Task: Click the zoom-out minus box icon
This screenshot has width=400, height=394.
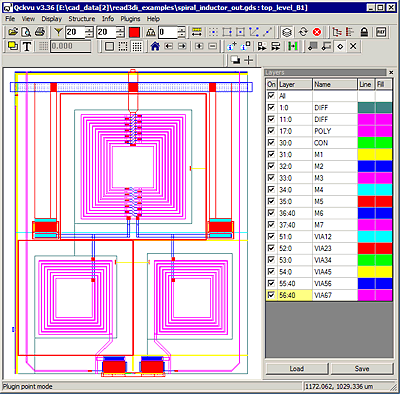Action: (213, 46)
